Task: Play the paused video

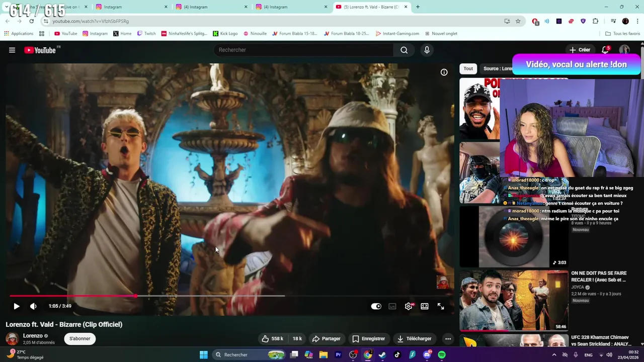Action: 17,306
